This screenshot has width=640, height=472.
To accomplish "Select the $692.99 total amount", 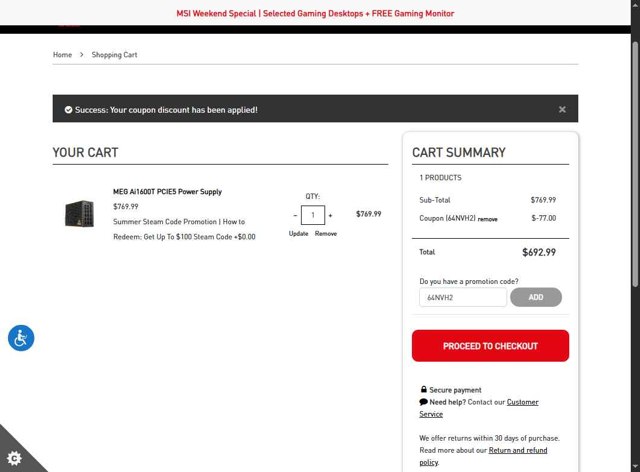I will [x=539, y=252].
